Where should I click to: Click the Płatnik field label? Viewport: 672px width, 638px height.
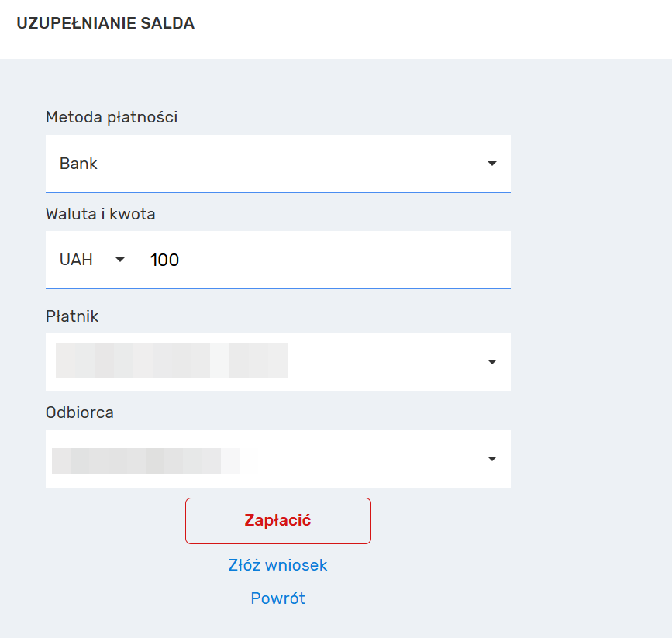72,316
